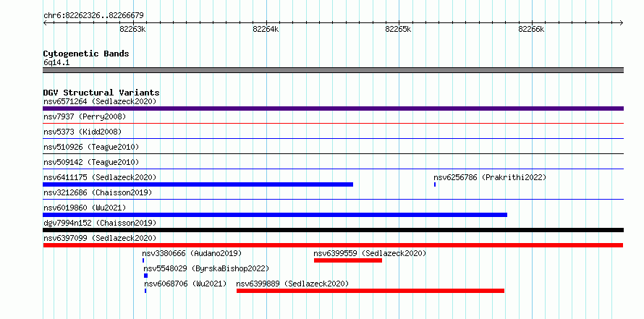This screenshot has height=319, width=644.
Task: Select the thin red nsv7937 line
Action: tap(333, 123)
